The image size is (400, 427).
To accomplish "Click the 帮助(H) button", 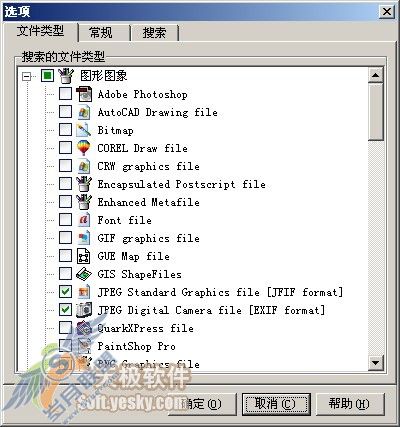I will click(x=350, y=404).
